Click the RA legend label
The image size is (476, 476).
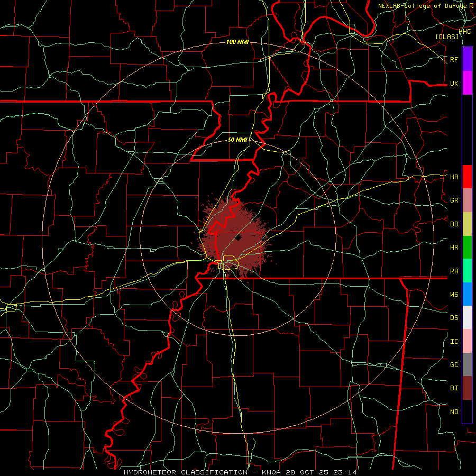pyautogui.click(x=454, y=271)
